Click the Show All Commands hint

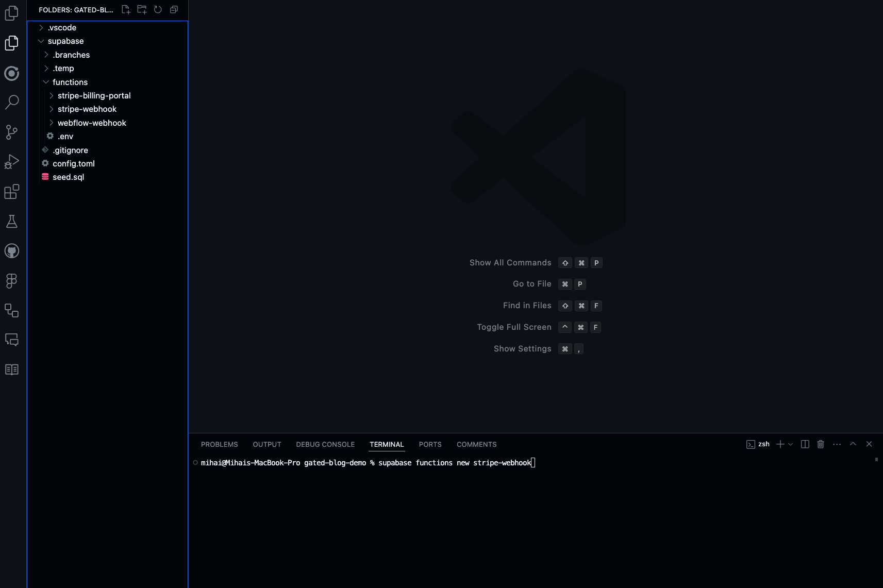[x=510, y=263]
